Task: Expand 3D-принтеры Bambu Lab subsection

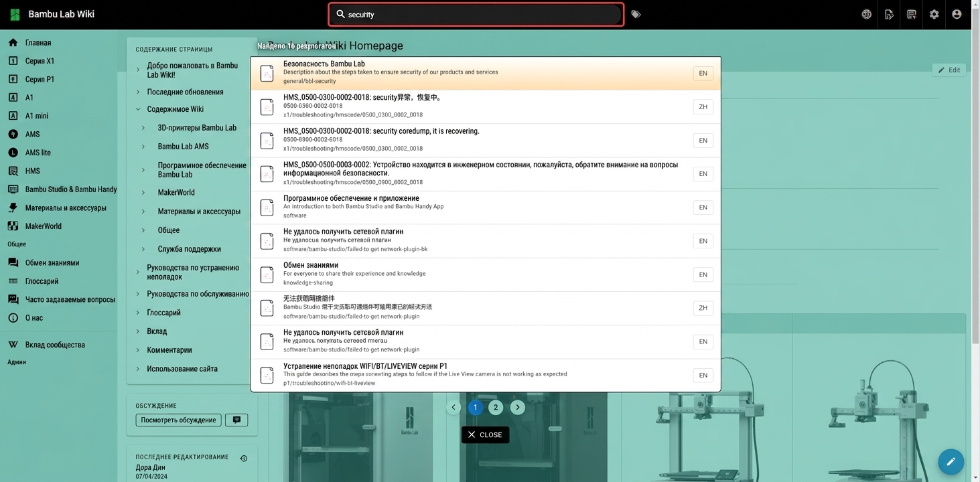Action: click(x=143, y=128)
